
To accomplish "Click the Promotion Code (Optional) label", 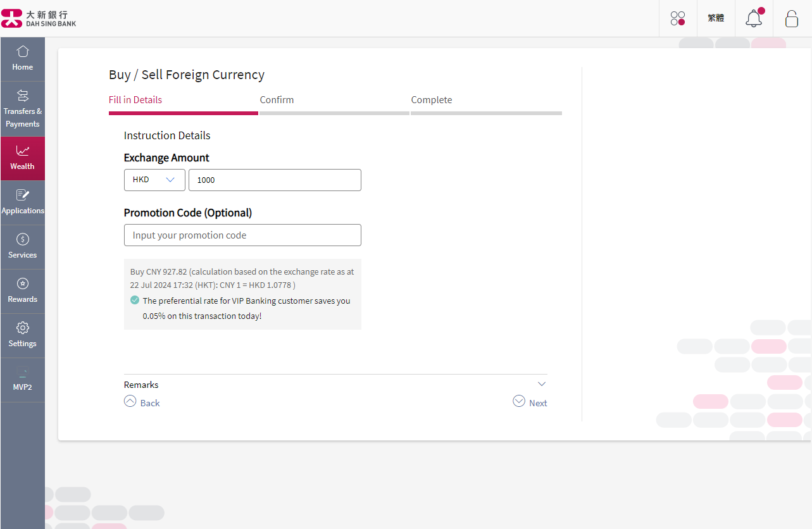I will [188, 213].
